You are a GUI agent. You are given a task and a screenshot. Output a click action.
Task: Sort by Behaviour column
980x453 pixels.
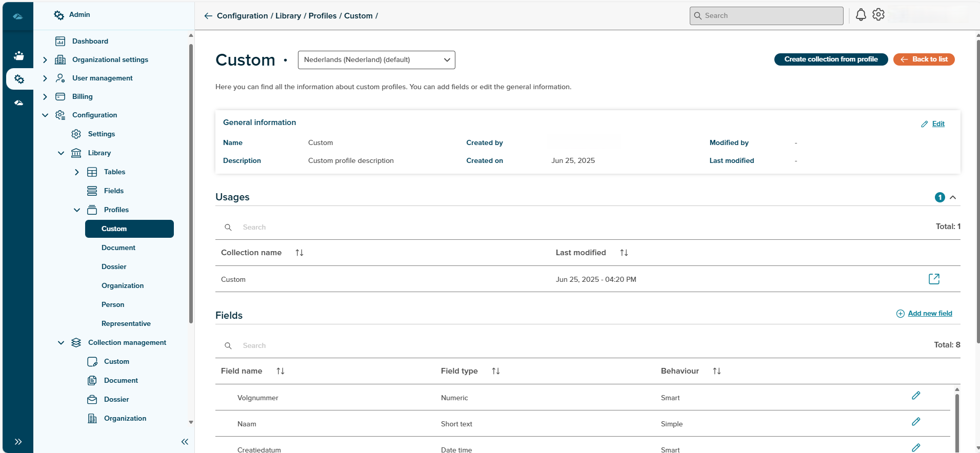tap(716, 371)
